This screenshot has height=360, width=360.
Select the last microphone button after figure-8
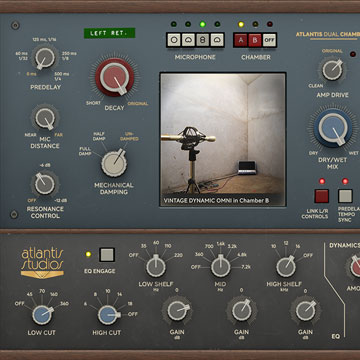click(x=217, y=40)
